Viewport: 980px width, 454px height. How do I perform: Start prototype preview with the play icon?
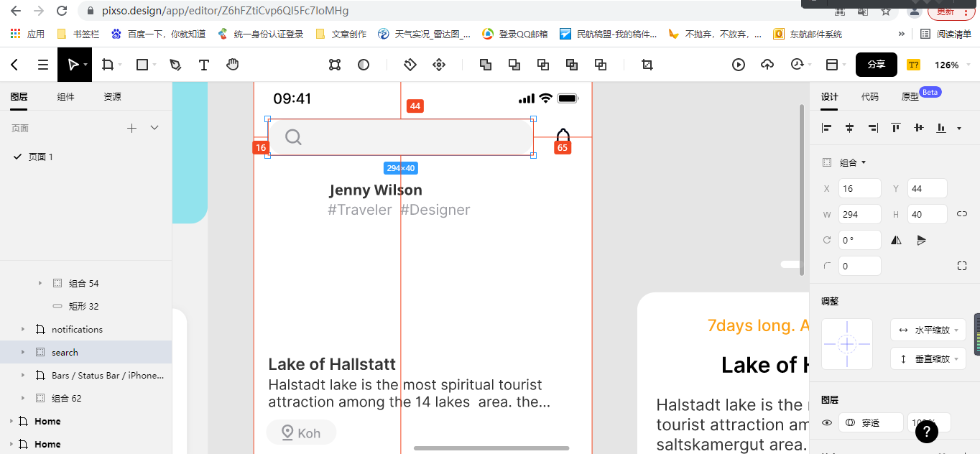coord(739,65)
